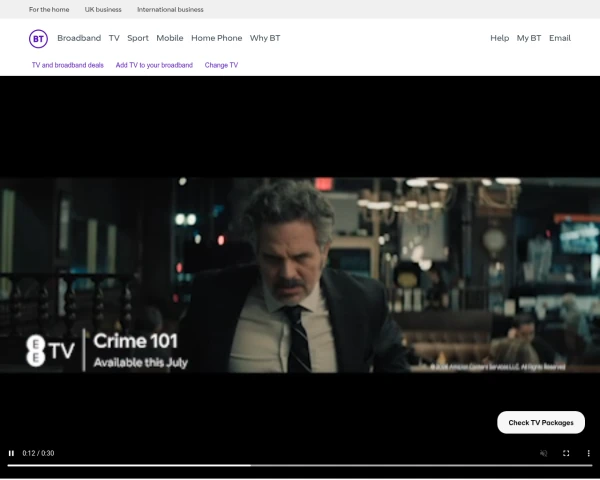Open the Email link
This screenshot has width=600, height=480.
(560, 38)
